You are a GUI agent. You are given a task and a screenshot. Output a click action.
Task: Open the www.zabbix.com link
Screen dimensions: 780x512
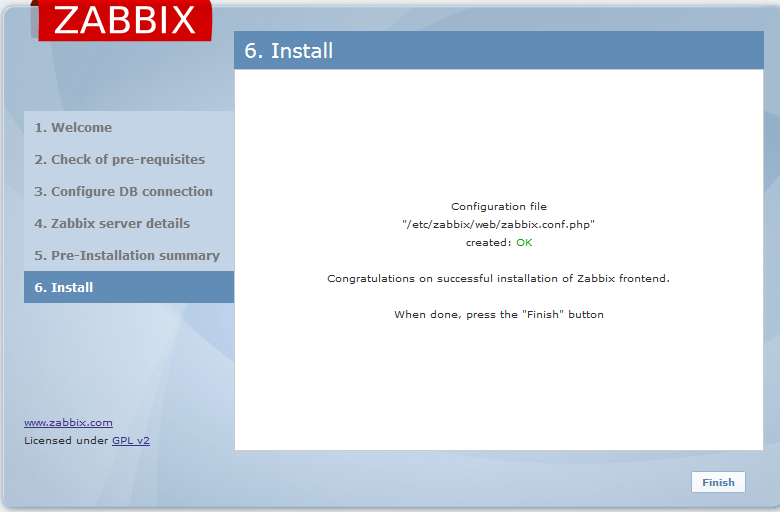click(68, 422)
